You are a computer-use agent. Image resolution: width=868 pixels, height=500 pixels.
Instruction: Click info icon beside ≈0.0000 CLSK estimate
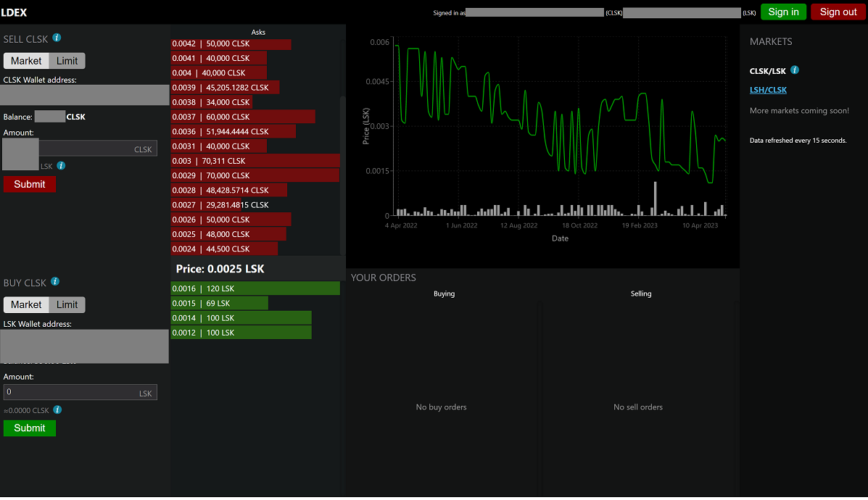pos(57,410)
